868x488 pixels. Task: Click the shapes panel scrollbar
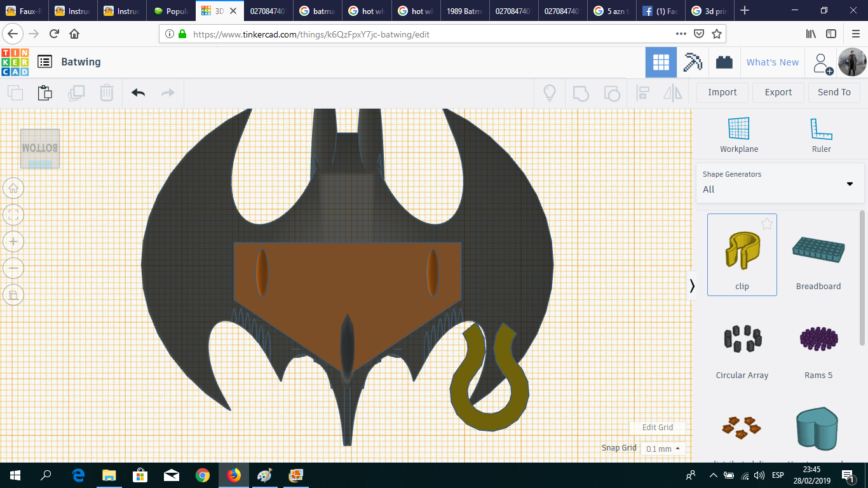862,278
